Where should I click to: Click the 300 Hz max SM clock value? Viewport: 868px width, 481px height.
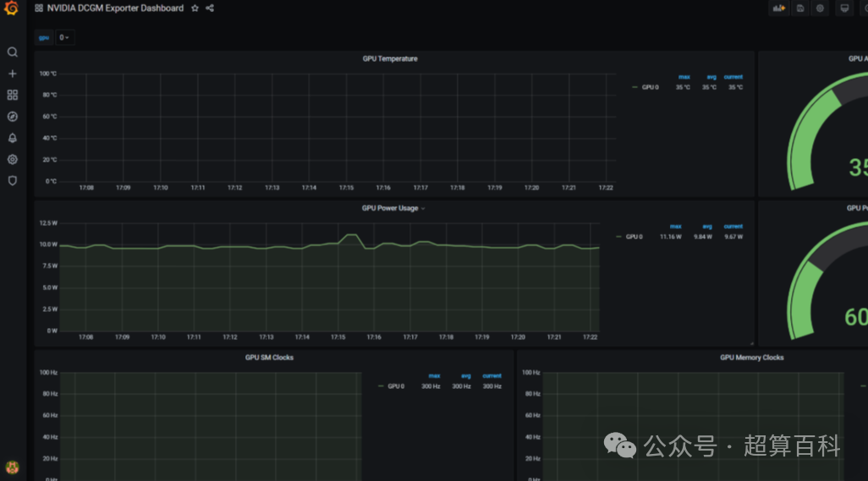[x=431, y=386]
